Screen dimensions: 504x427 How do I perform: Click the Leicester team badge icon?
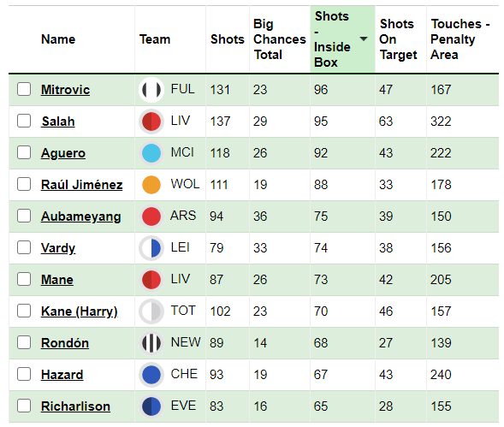151,248
